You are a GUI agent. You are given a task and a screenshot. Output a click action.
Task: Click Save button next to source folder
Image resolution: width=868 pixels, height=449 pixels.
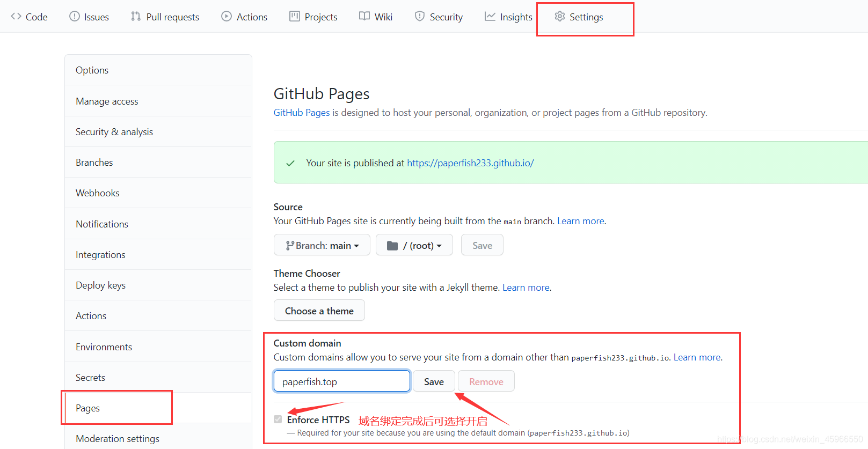[x=482, y=245]
